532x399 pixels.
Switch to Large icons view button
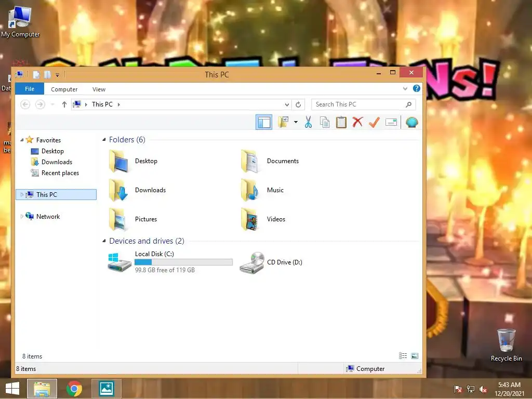click(414, 355)
